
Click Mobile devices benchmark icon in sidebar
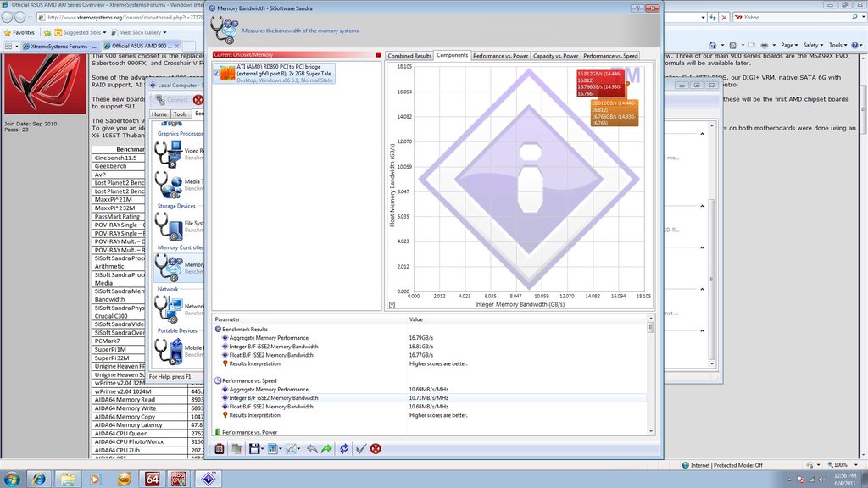coord(169,352)
